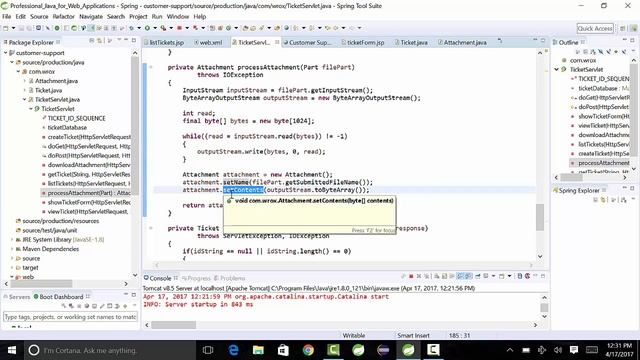This screenshot has width=640, height=360.
Task: Click Link with Editor in Package Explorer
Action: [x=100, y=40]
